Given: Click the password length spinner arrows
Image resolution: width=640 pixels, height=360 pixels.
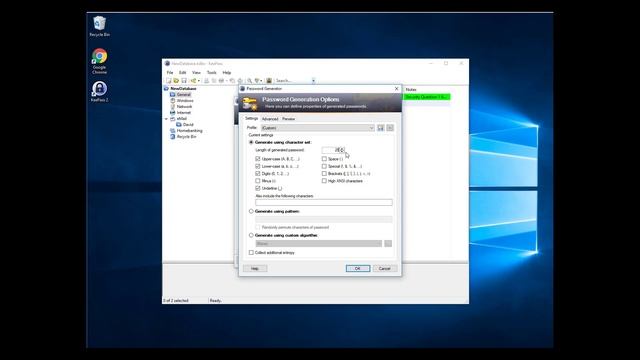Looking at the screenshot, I should tap(342, 150).
